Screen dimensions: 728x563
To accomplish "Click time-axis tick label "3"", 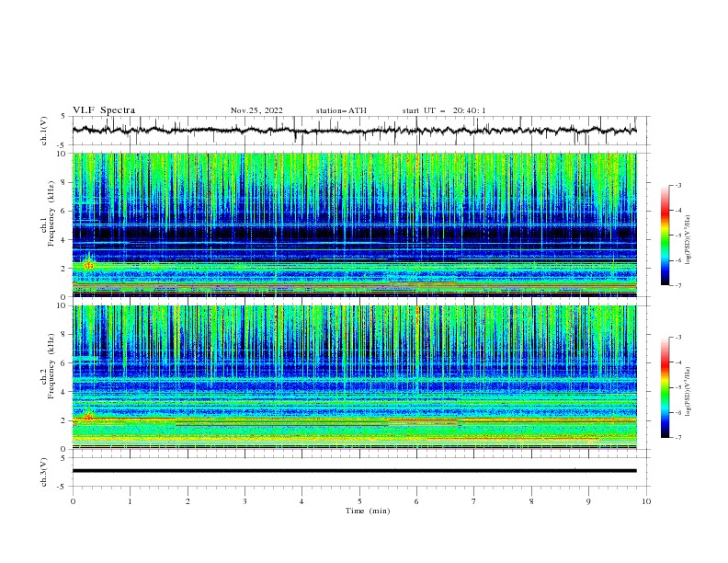I will pyautogui.click(x=245, y=501).
